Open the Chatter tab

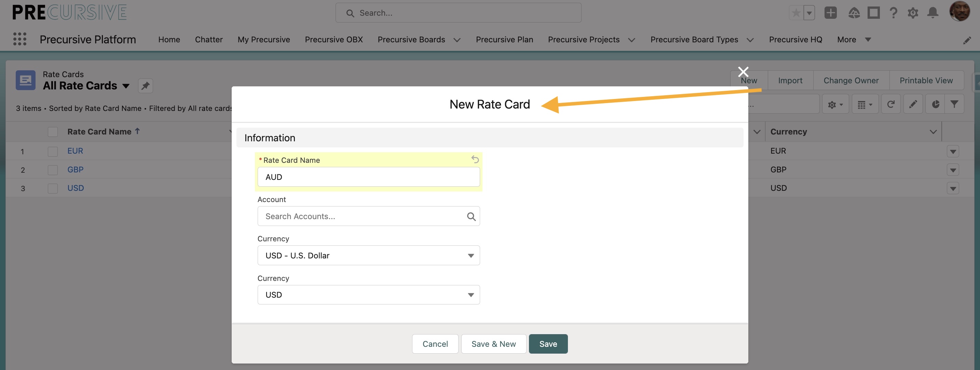coord(209,40)
